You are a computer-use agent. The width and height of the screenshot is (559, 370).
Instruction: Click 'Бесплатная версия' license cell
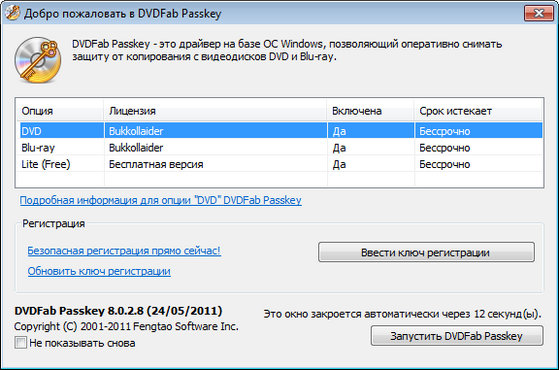click(x=156, y=164)
